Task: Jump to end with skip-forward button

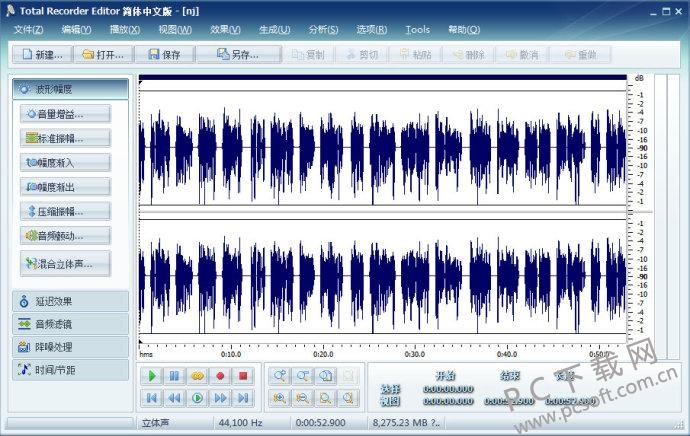Action: (243, 398)
